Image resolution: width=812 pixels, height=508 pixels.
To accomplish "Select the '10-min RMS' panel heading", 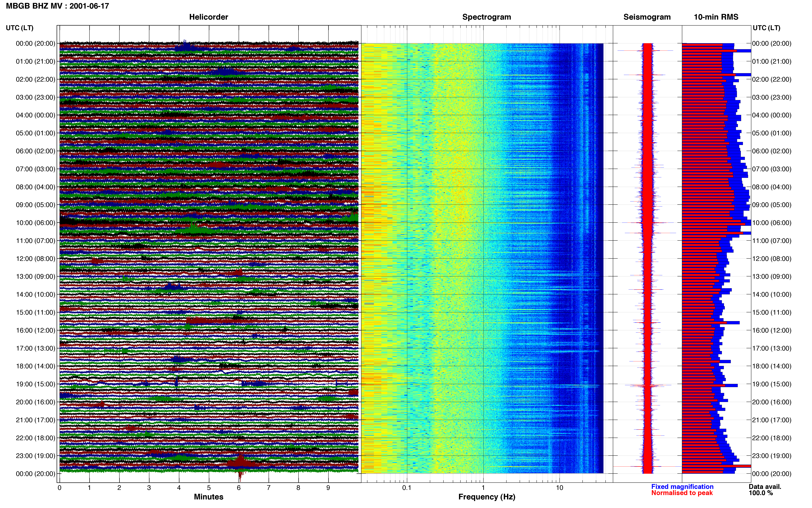I will pos(716,17).
